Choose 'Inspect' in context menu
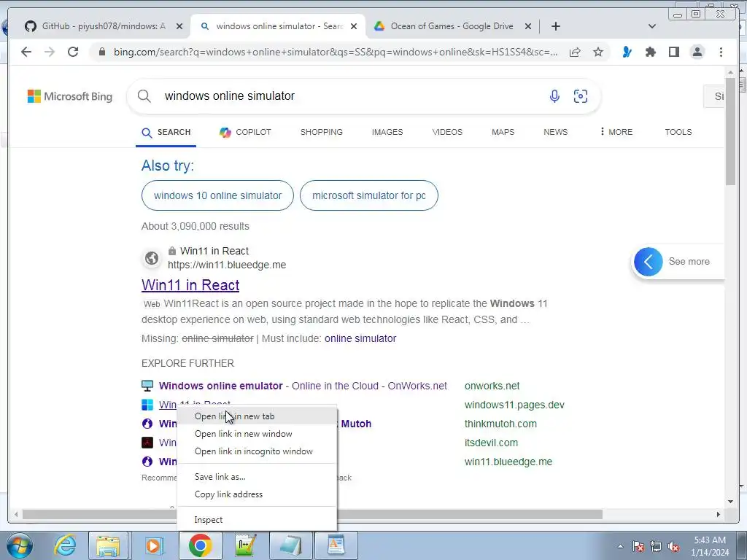 click(x=257, y=520)
